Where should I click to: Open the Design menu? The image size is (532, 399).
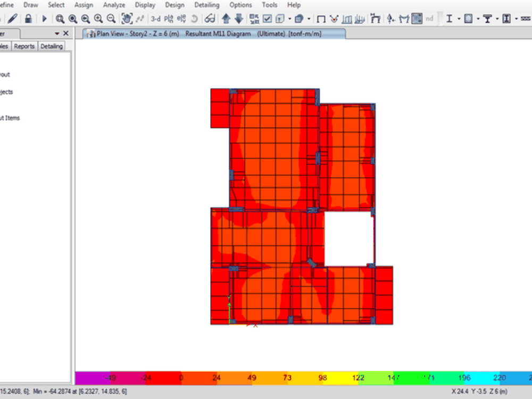[174, 5]
